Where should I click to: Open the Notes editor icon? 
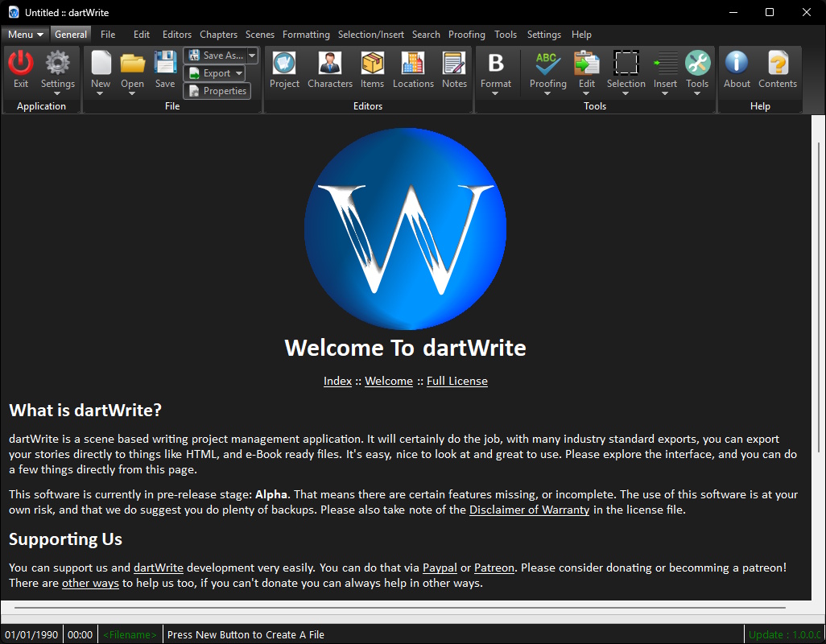[454, 64]
